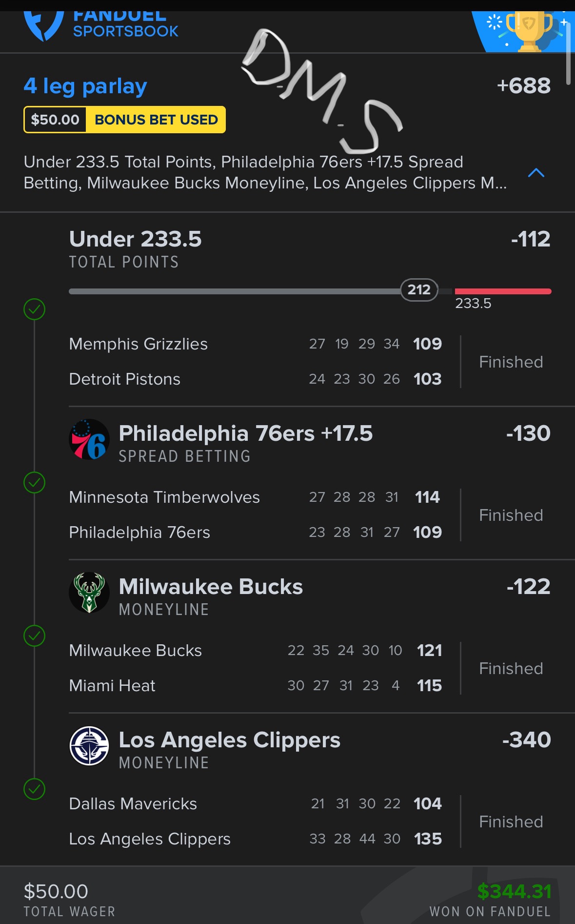Tap the Milwaukee Bucks team logo
575x924 pixels.
[89, 593]
